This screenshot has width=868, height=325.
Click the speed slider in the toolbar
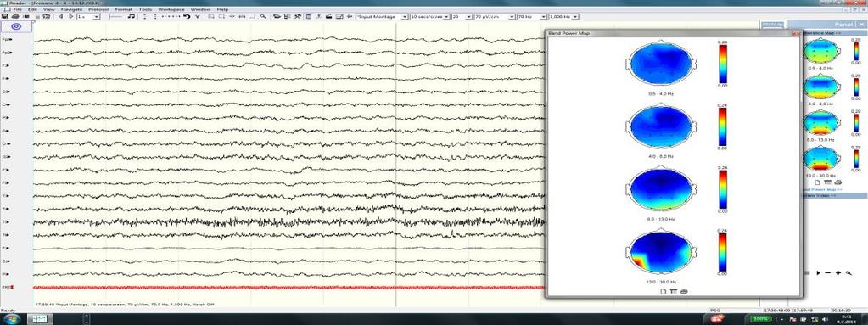point(116,17)
